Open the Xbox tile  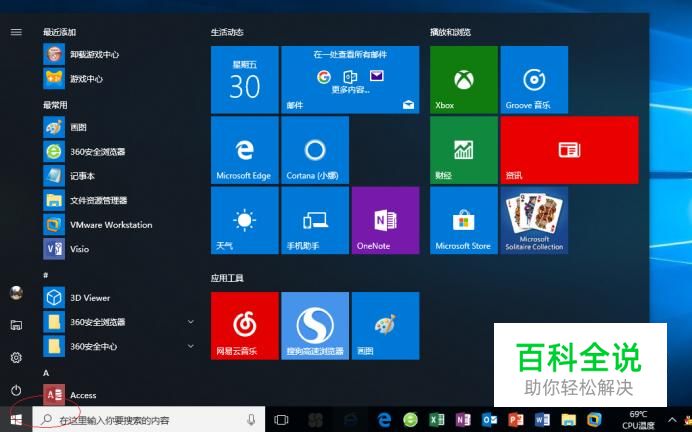point(464,80)
